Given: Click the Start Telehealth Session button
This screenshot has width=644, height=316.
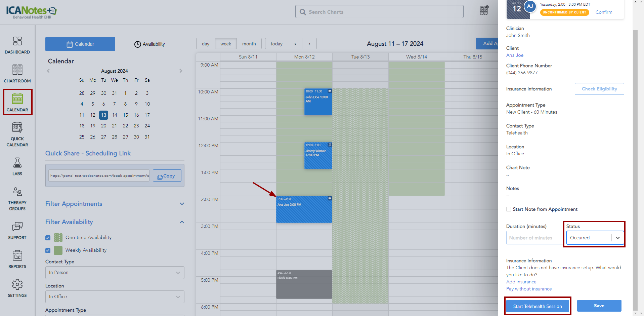Looking at the screenshot, I should (537, 306).
